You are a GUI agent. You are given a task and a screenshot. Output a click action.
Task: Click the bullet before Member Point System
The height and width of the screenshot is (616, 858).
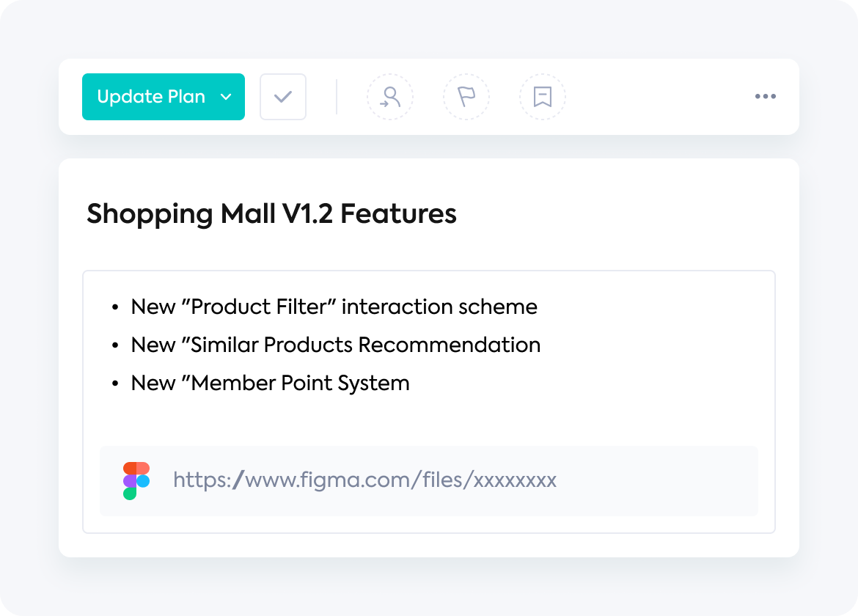[115, 384]
